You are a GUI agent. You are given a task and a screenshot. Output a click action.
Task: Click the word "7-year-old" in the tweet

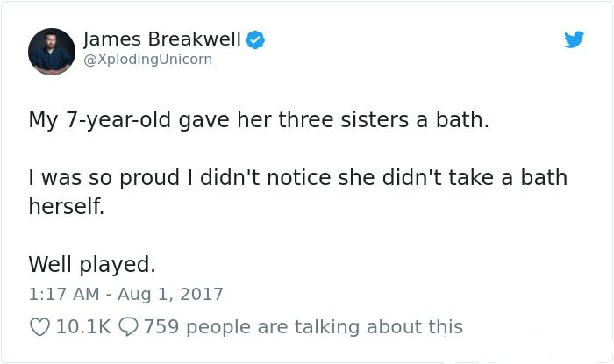point(118,120)
